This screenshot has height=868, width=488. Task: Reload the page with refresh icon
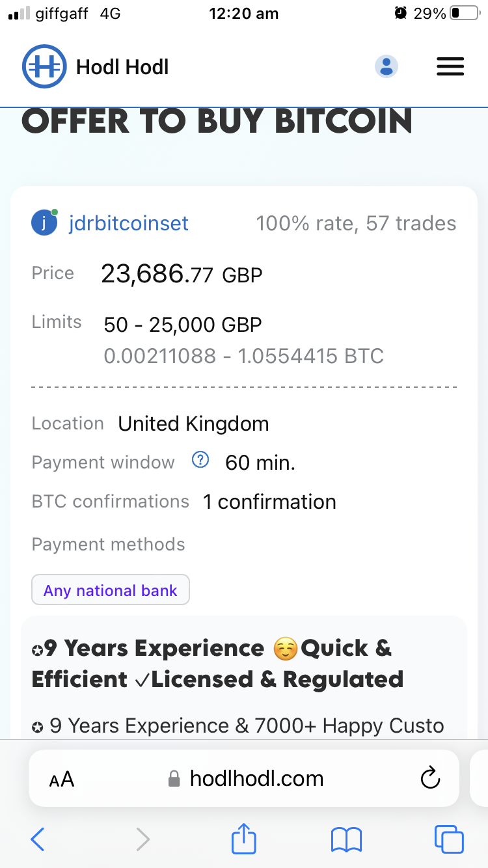(430, 778)
